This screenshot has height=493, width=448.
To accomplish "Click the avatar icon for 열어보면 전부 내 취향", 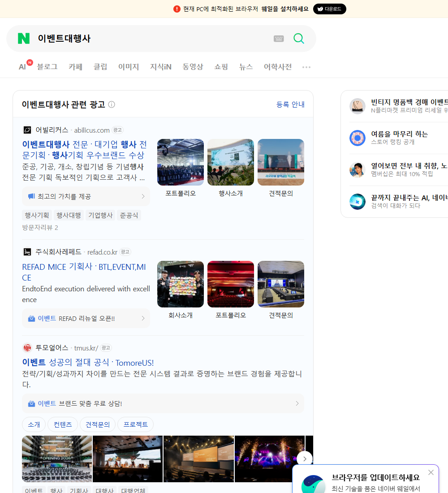I will [358, 170].
